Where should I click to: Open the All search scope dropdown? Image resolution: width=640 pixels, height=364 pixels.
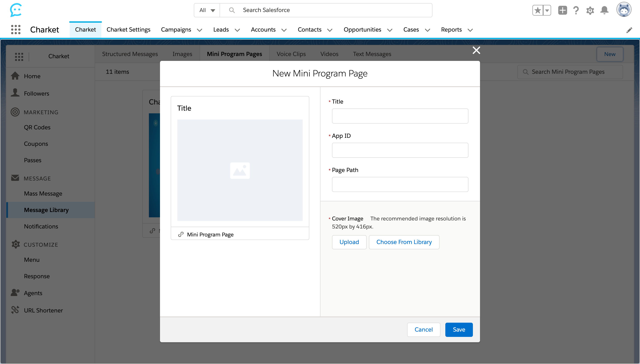pos(207,10)
